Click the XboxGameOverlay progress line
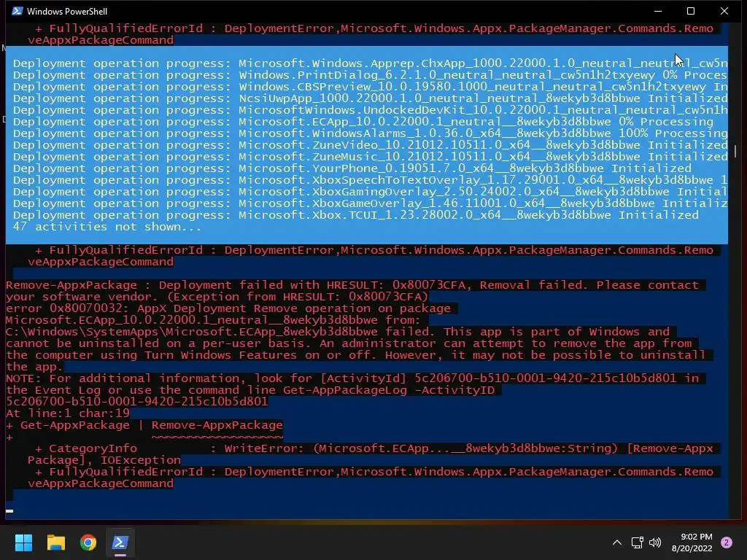Image resolution: width=747 pixels, height=560 pixels. (x=370, y=203)
